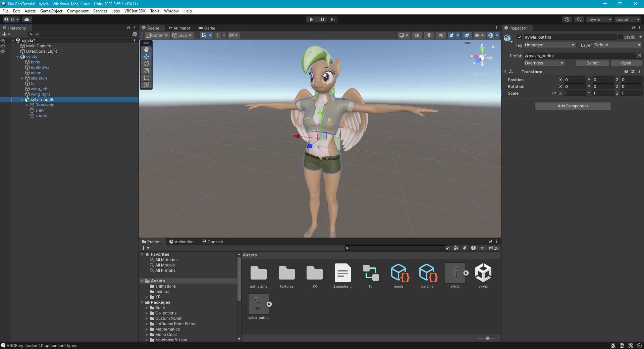This screenshot has width=644, height=349.
Task: Click the Pause button
Action: [322, 19]
